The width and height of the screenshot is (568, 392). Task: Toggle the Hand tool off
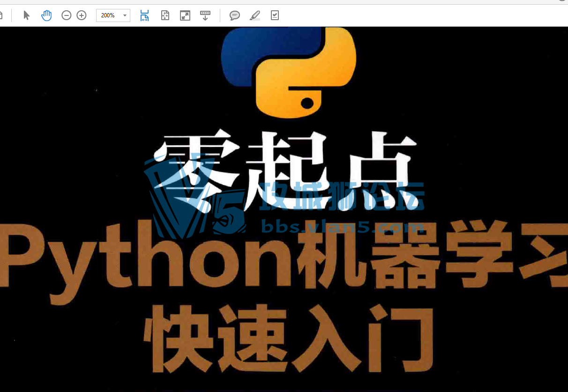46,15
